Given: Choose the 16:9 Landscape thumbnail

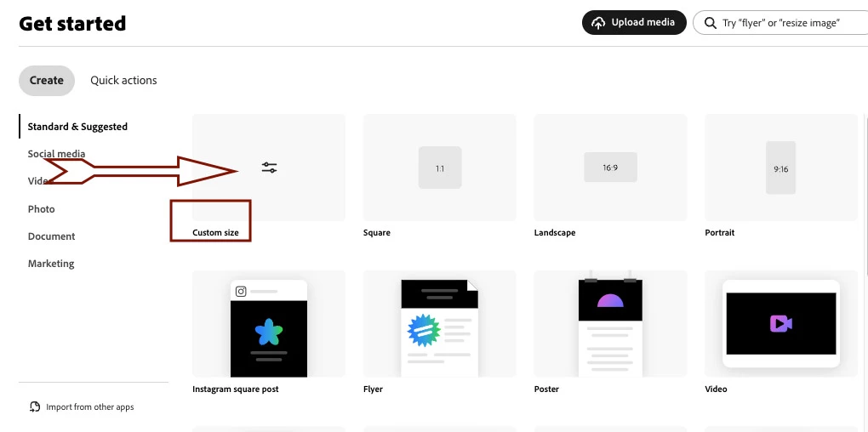Looking at the screenshot, I should pos(611,168).
